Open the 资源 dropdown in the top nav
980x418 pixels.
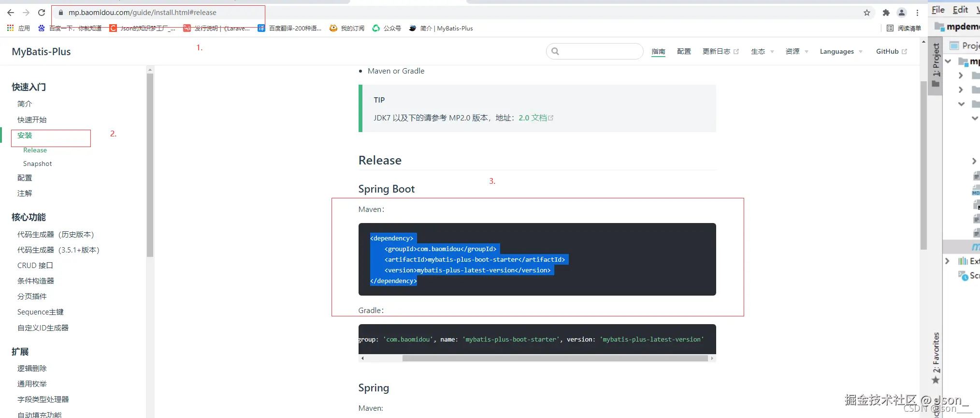pos(796,52)
